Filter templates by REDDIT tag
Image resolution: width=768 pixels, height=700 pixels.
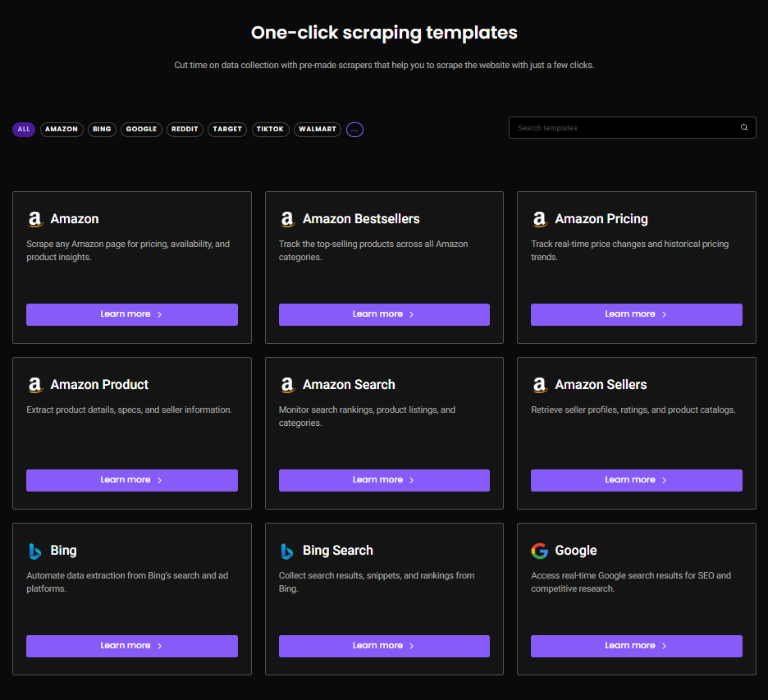[185, 130]
